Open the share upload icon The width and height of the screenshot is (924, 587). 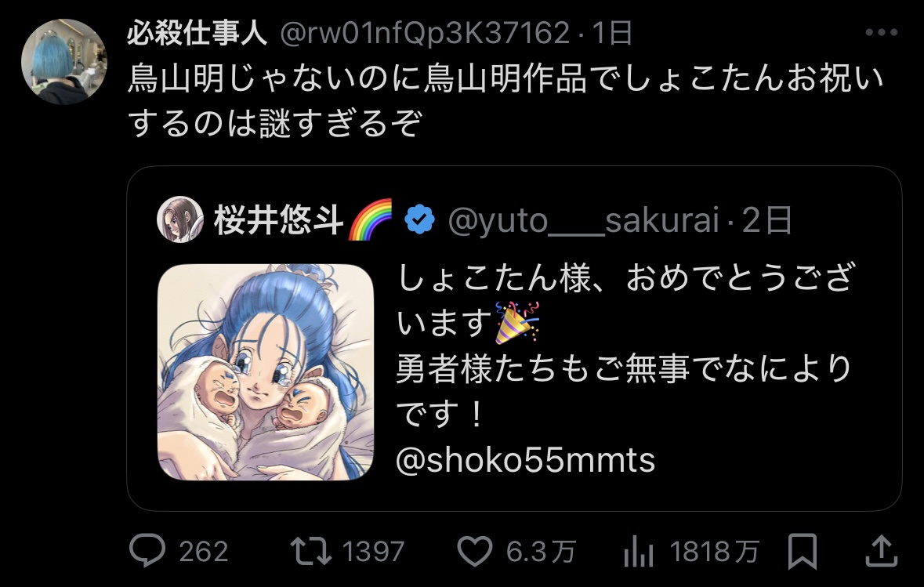(881, 550)
